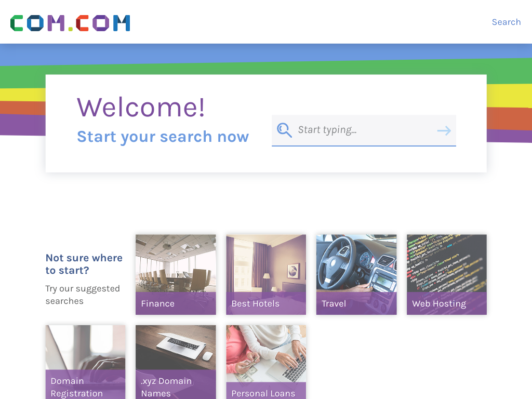Select the Domain Registration tile
The image size is (532, 399).
click(86, 362)
